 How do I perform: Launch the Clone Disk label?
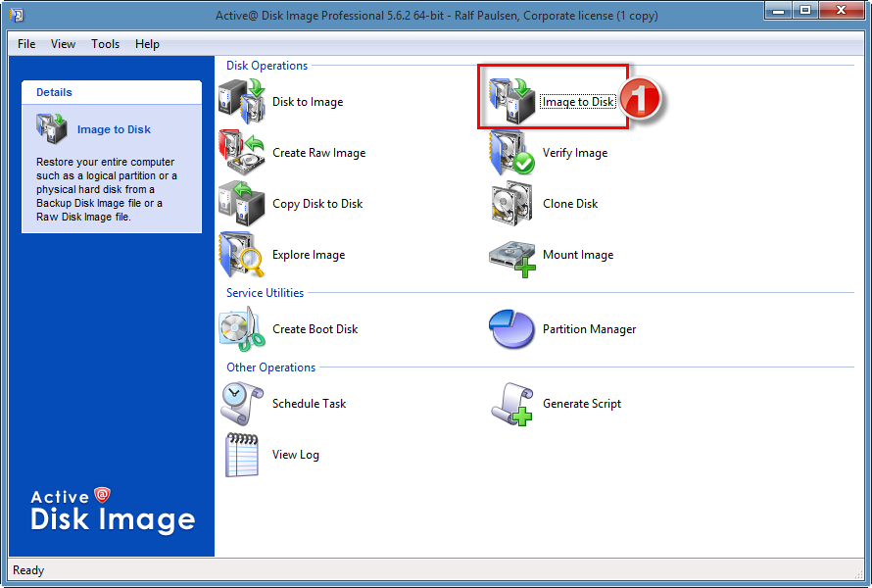point(570,204)
